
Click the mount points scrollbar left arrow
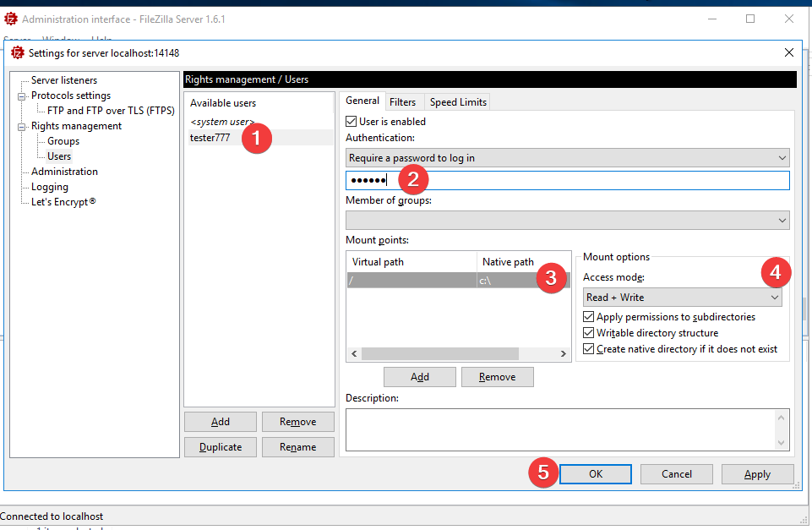point(354,354)
